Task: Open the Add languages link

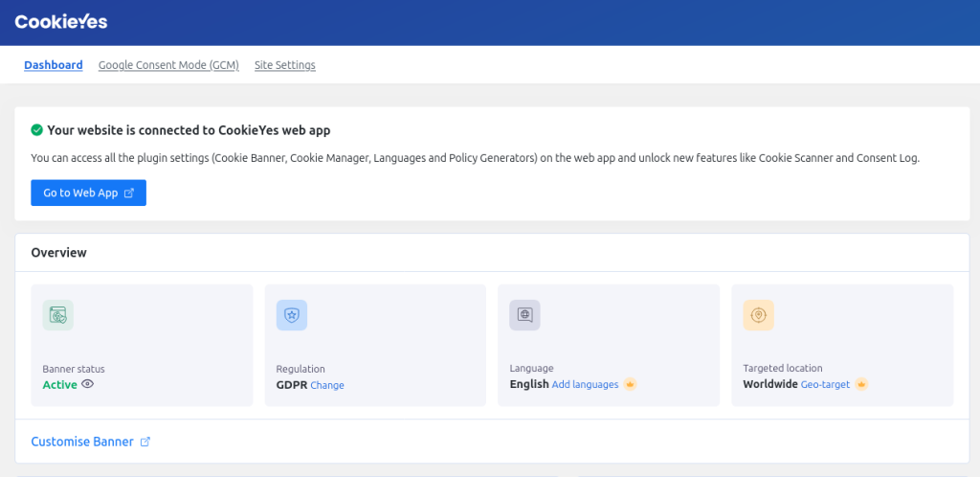Action: point(585,384)
